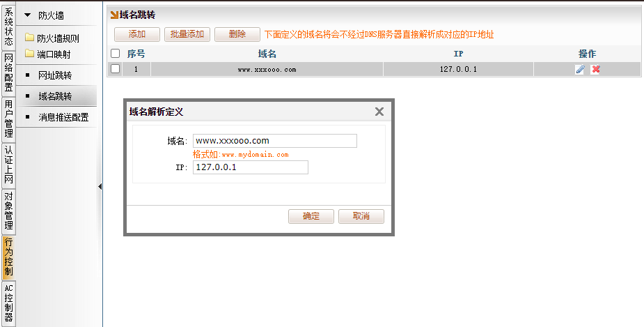The width and height of the screenshot is (644, 327).
Task: Switch to the 系统状态 vertical tab
Action: (8, 26)
